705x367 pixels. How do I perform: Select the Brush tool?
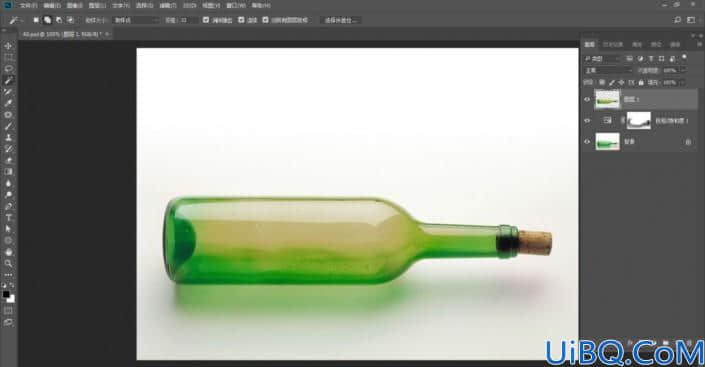[8, 126]
